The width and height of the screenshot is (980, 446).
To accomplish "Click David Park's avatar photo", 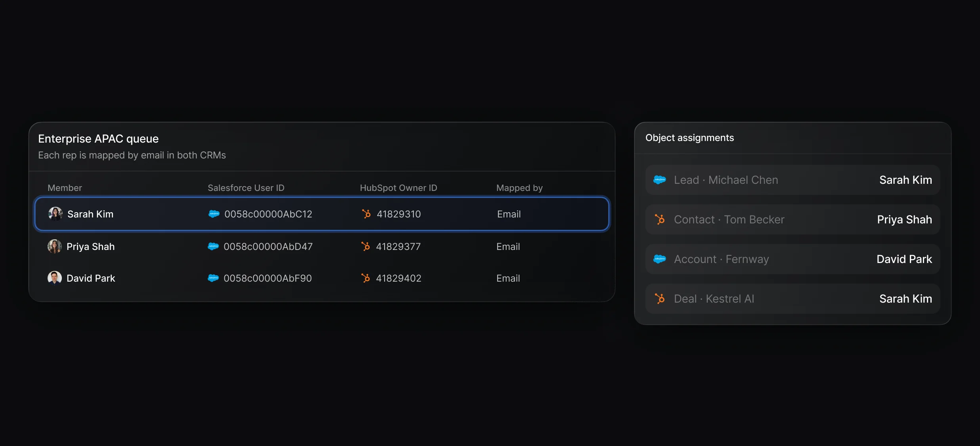I will tap(54, 278).
